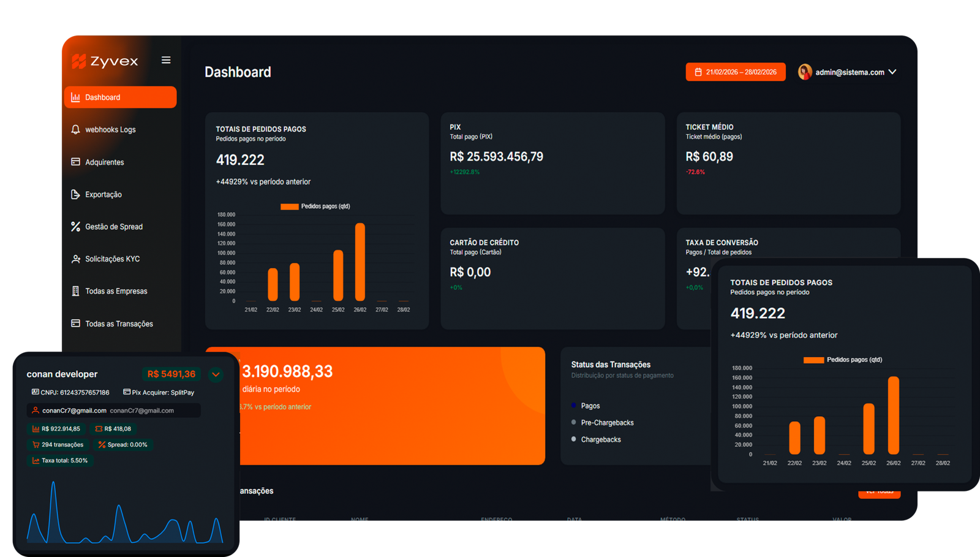
Task: Click the admin user avatar
Action: [804, 72]
